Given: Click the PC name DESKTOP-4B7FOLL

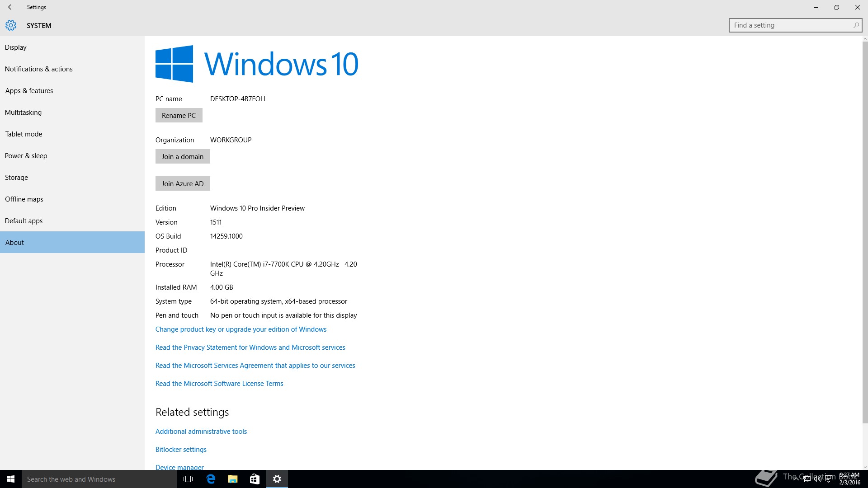Looking at the screenshot, I should pos(238,99).
